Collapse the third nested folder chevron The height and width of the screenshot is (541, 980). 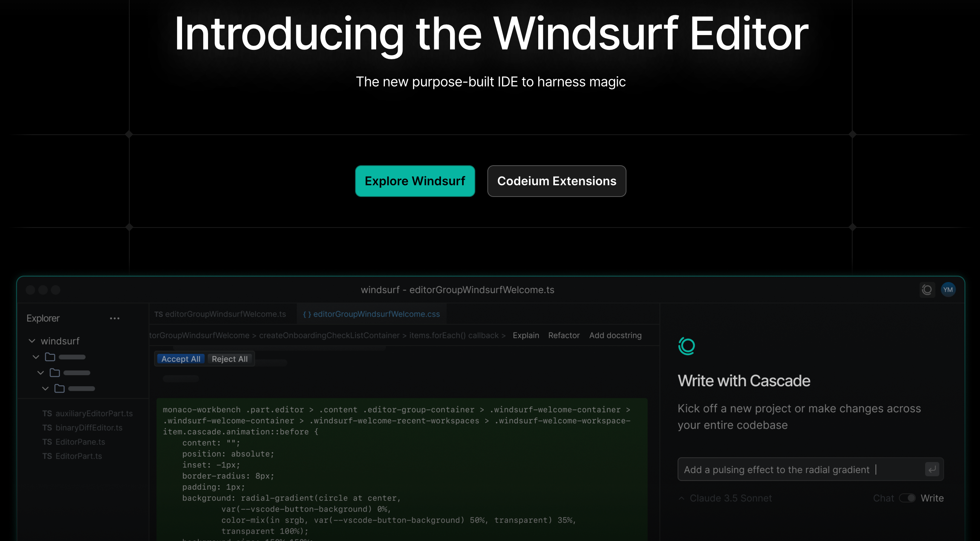click(x=45, y=388)
